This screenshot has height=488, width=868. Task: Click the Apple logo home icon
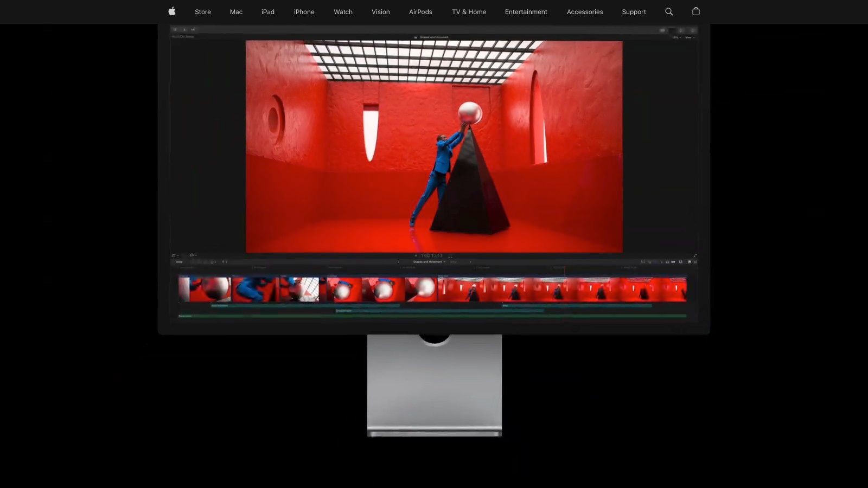click(x=172, y=11)
